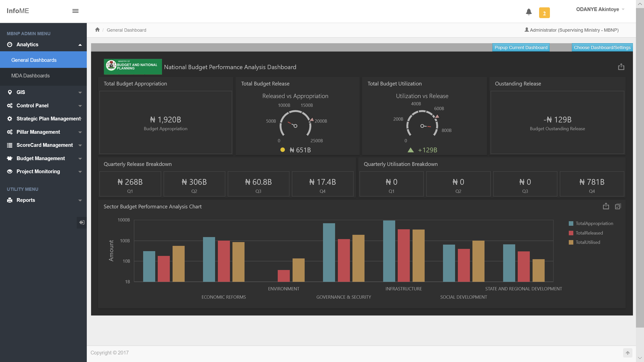644x362 pixels.
Task: Open the notifications bell
Action: pyautogui.click(x=529, y=12)
